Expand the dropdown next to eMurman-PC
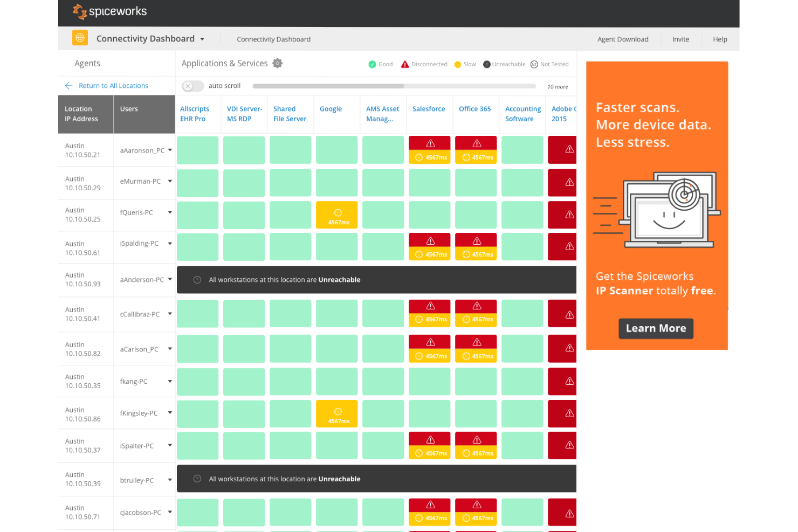Image resolution: width=798 pixels, height=532 pixels. click(169, 181)
